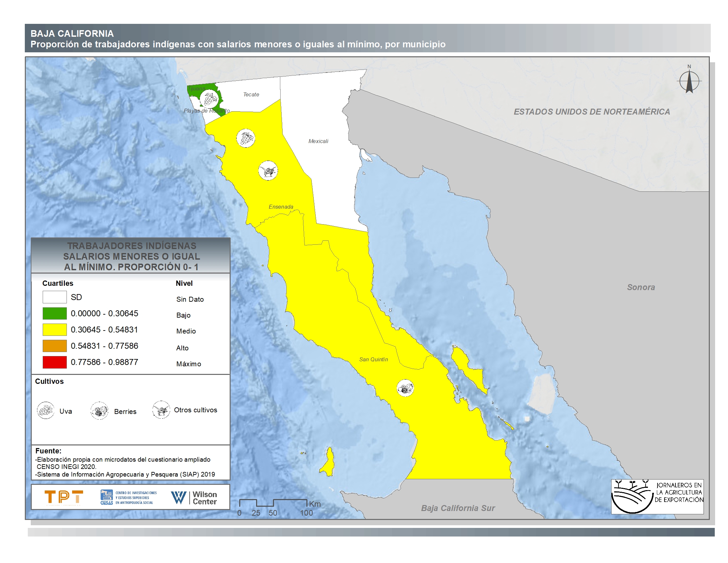Click the Baja California Sur label

[458, 508]
